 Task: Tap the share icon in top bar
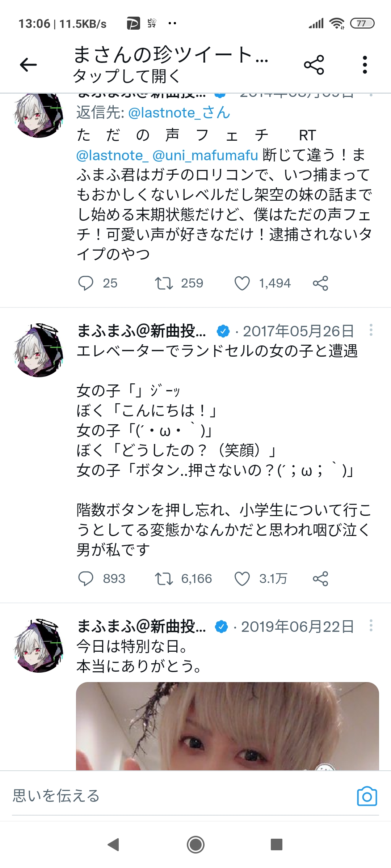(x=314, y=65)
